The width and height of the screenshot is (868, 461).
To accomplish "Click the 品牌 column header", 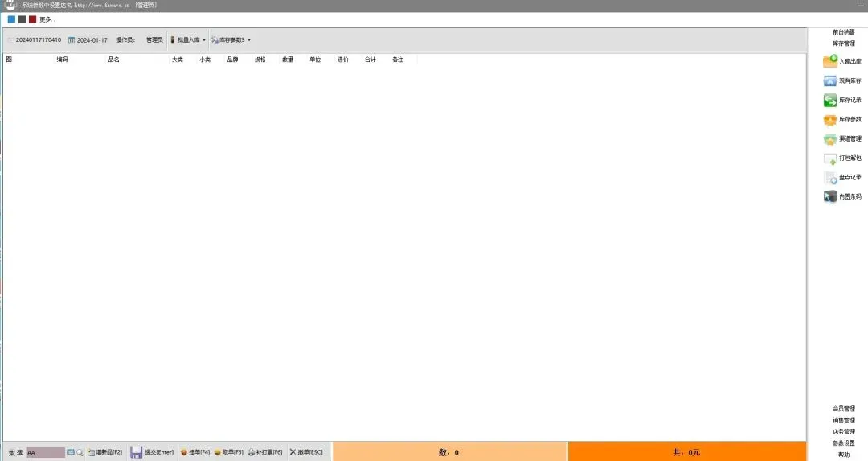I will coord(232,60).
